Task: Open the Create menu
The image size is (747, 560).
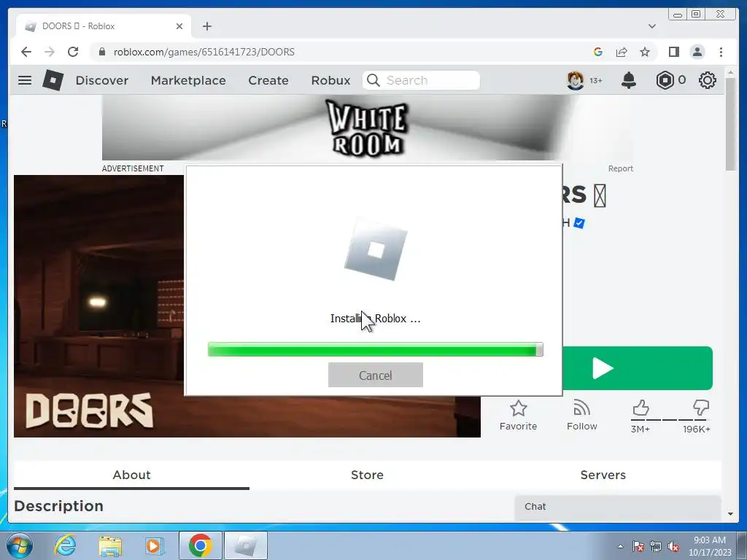Action: pos(268,80)
